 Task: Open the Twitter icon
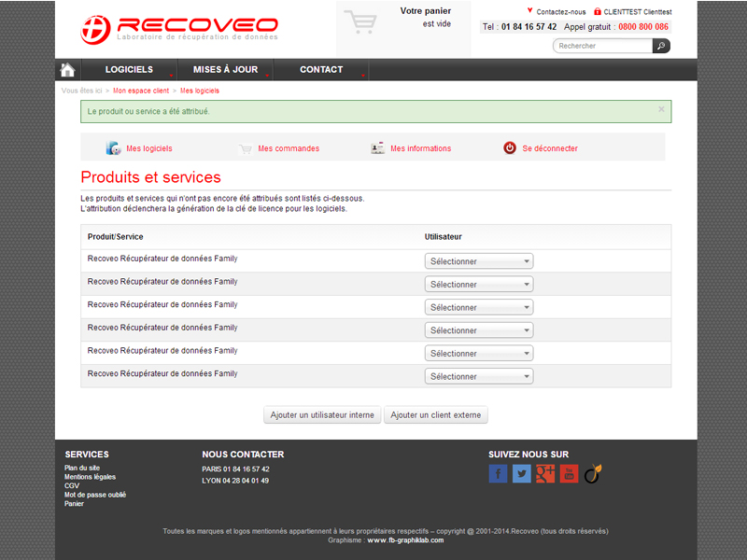tap(522, 474)
